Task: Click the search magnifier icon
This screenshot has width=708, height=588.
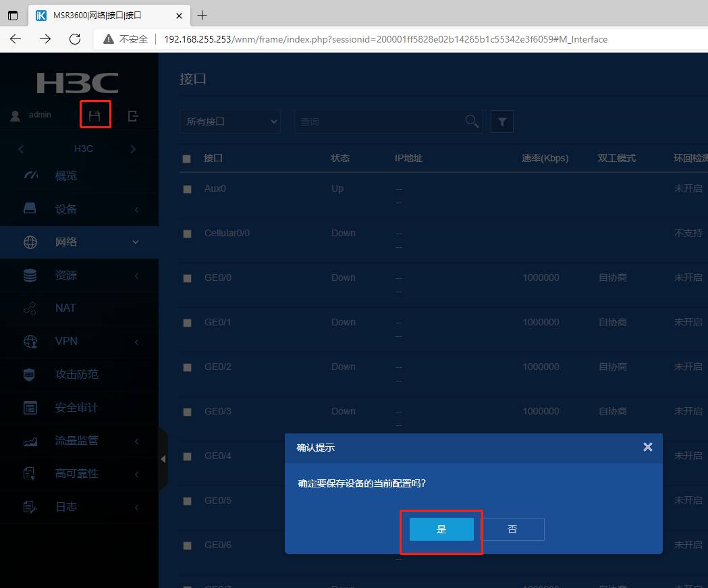Action: 471,121
